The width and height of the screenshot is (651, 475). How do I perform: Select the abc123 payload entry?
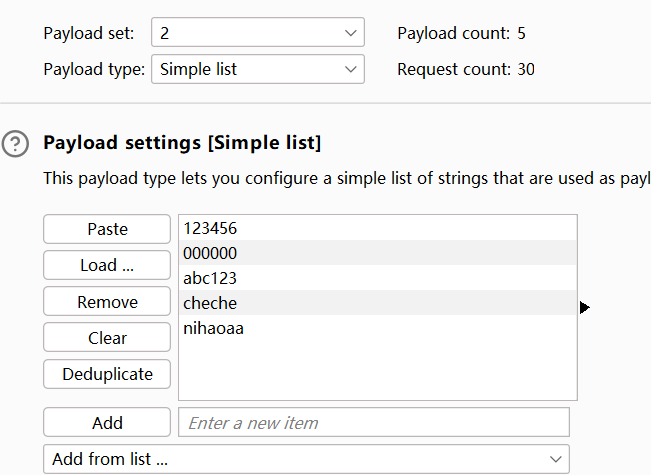(378, 278)
